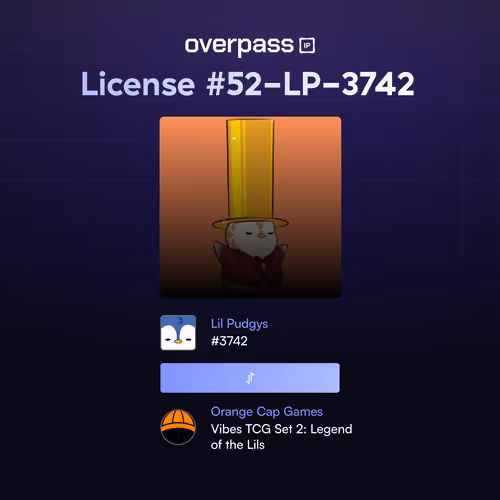Click the IP badge icon beside overpass
The height and width of the screenshot is (500, 500).
pyautogui.click(x=307, y=45)
